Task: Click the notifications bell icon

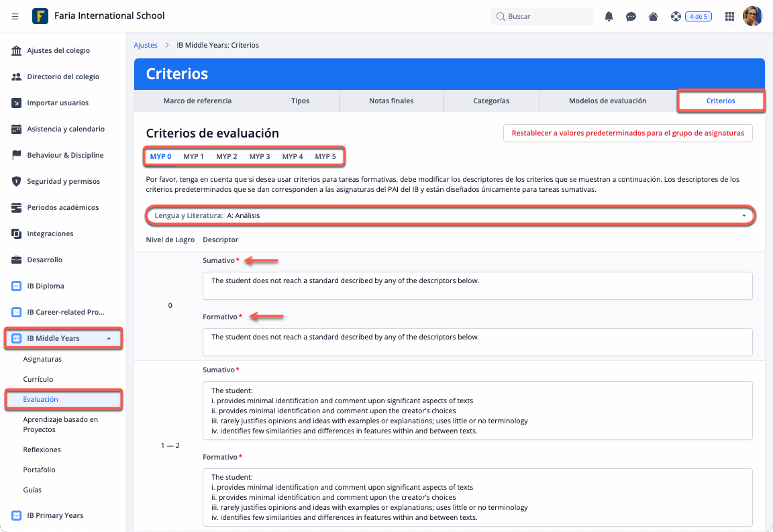Action: 609,16
